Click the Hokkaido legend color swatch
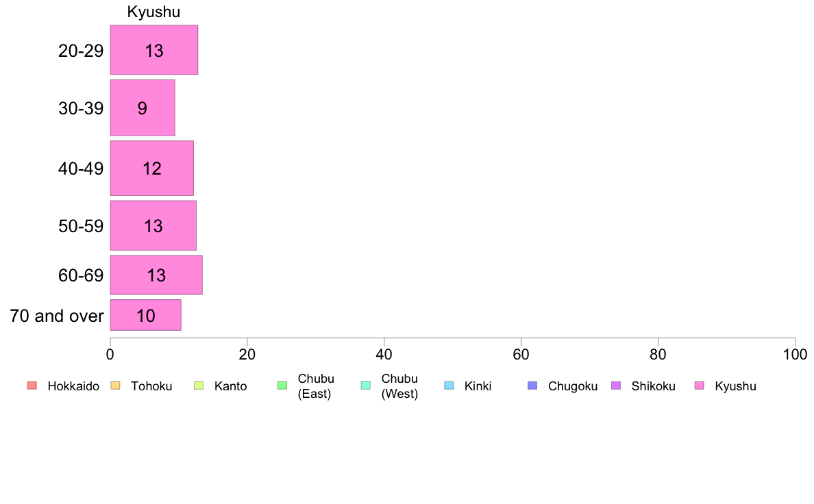This screenshot has width=814, height=504. coord(32,386)
